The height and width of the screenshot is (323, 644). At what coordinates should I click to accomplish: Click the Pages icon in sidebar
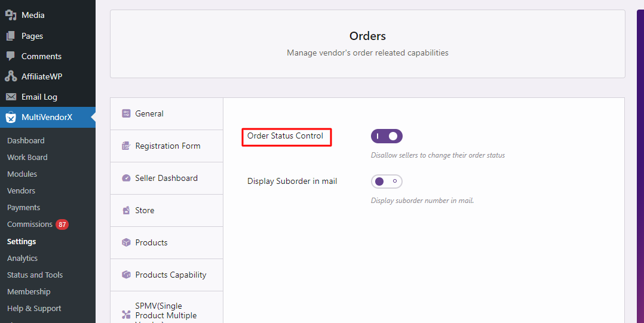11,36
